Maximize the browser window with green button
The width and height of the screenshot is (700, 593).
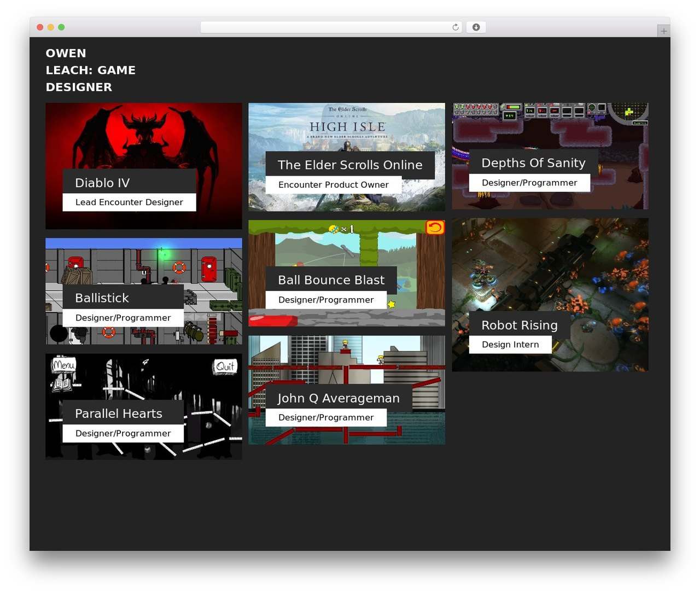point(61,27)
